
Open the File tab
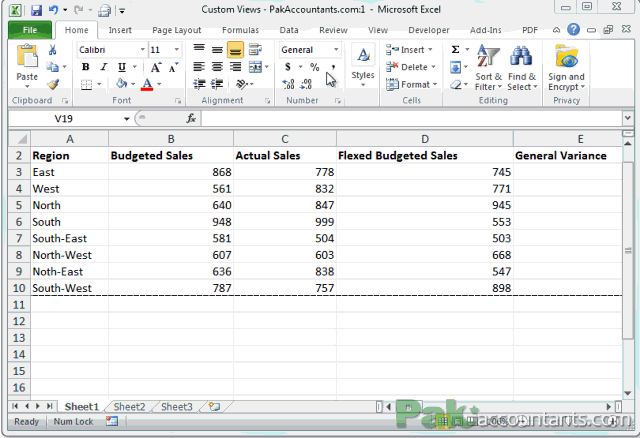[x=30, y=30]
